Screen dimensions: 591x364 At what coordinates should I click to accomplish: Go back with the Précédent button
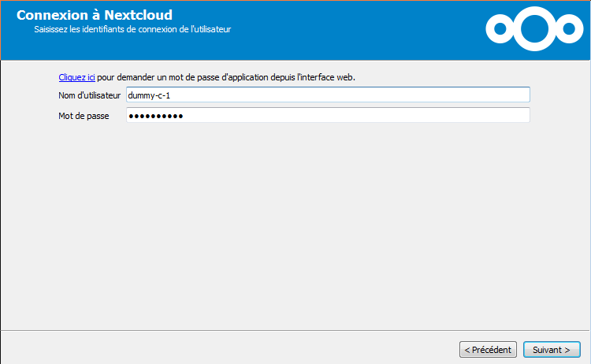(488, 349)
